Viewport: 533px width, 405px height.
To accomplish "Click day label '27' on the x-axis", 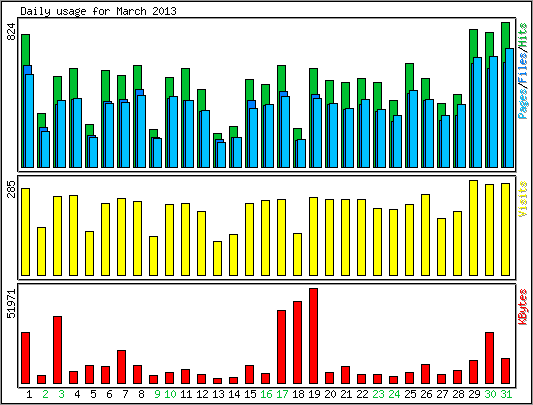I will [x=442, y=394].
